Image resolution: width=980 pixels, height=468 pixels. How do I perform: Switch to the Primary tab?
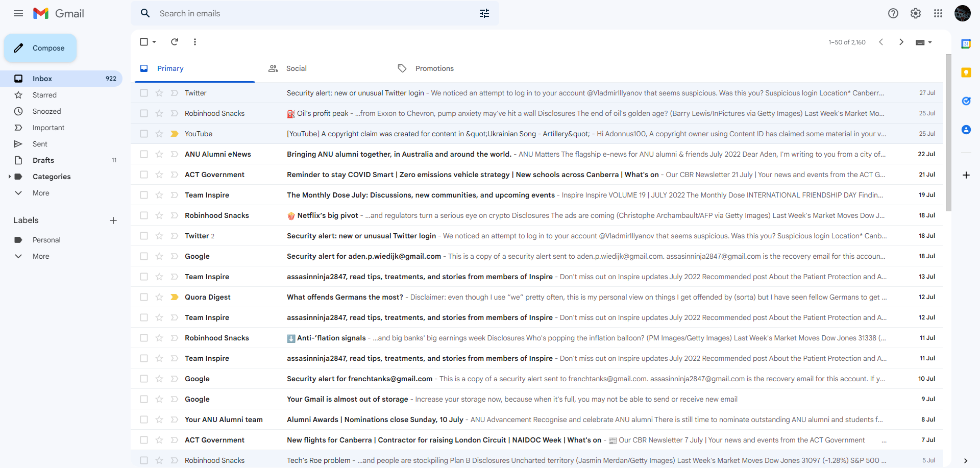[x=194, y=68]
